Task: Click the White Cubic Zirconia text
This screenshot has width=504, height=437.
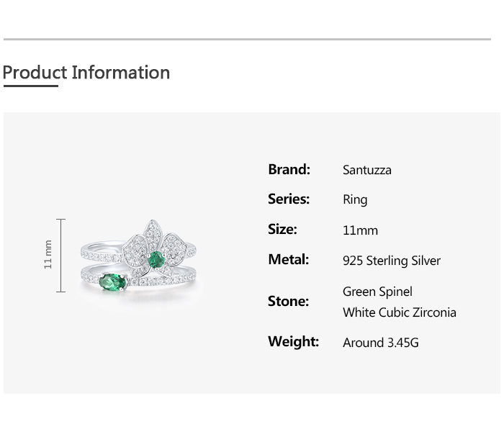Action: tap(400, 312)
